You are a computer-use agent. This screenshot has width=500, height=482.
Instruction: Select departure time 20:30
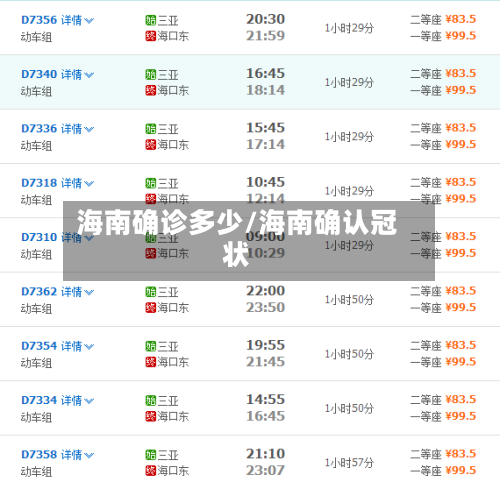[x=265, y=19]
